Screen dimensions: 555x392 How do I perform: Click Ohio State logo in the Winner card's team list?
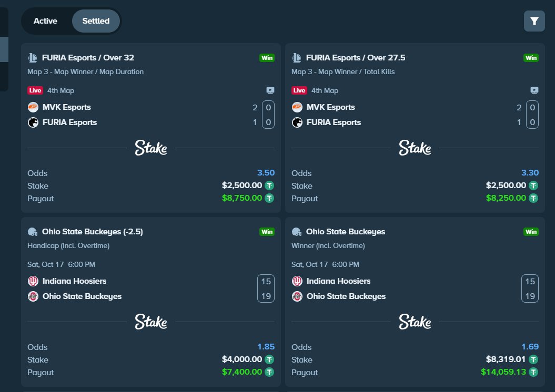coord(297,296)
